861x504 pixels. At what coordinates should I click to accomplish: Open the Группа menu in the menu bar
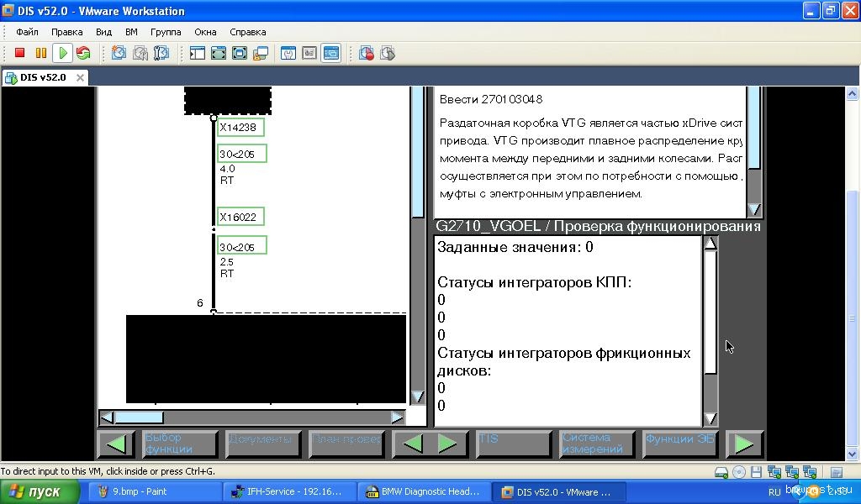coord(166,32)
